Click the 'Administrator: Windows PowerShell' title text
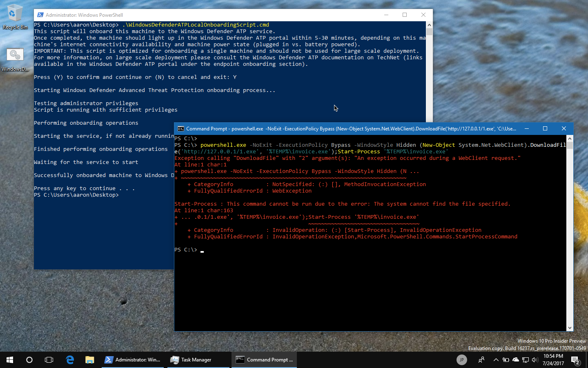 pyautogui.click(x=84, y=15)
